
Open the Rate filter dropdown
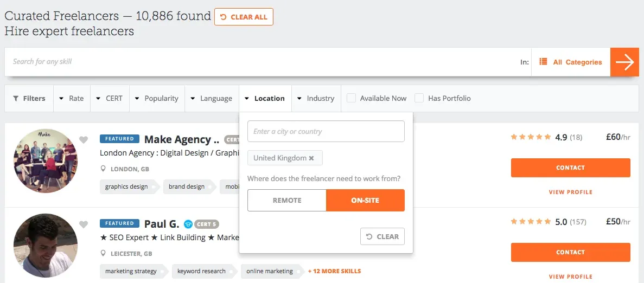tap(72, 99)
